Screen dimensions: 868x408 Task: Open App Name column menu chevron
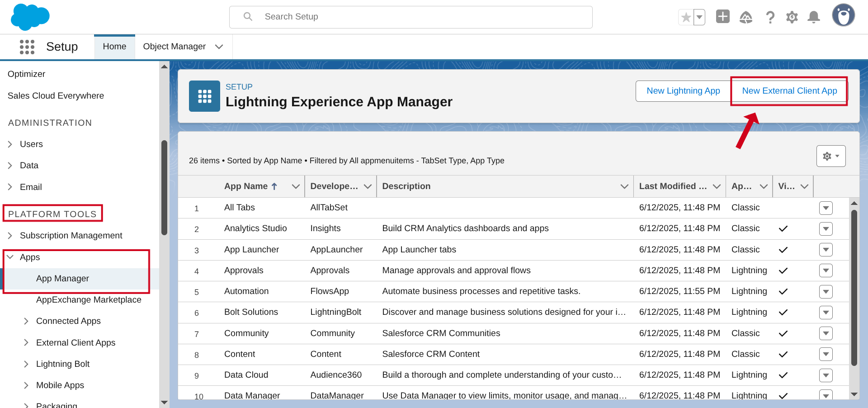[x=296, y=186]
